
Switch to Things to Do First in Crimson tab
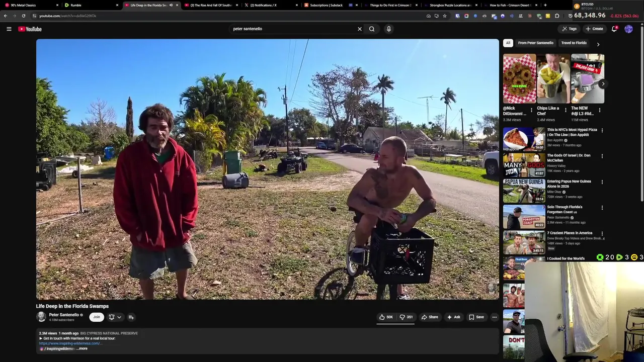(x=390, y=5)
